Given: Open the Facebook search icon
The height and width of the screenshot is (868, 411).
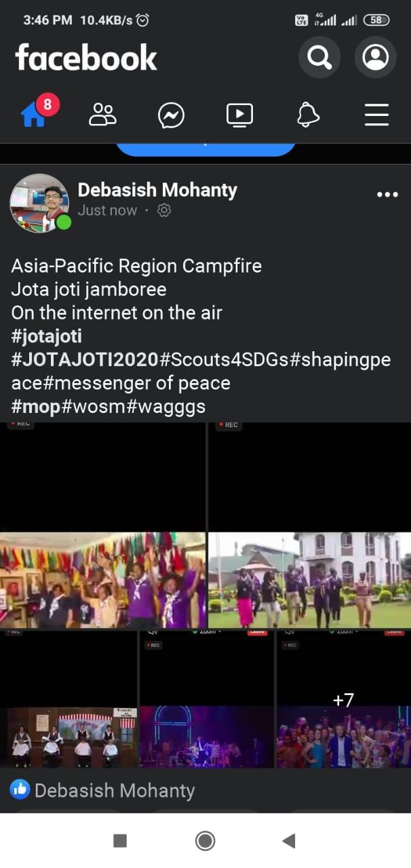Looking at the screenshot, I should 319,57.
